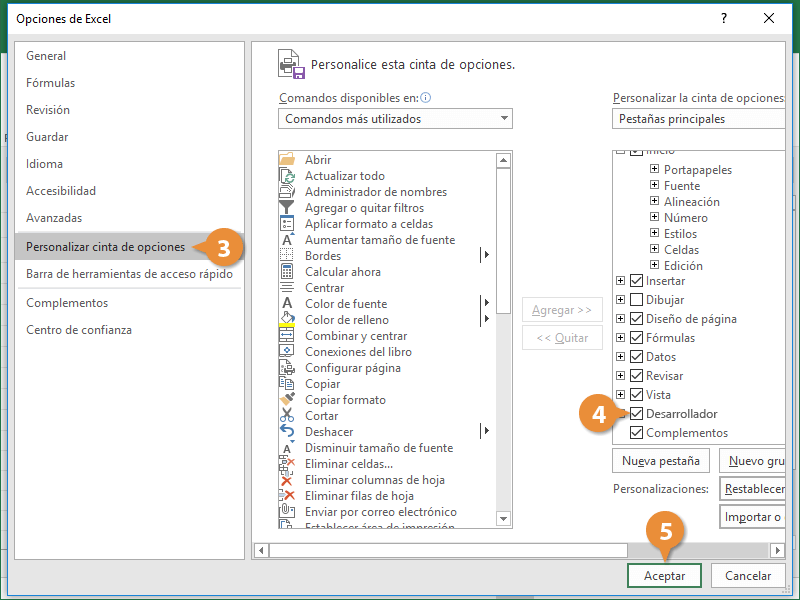Click the Deshacer undo arrow icon
Image resolution: width=800 pixels, height=600 pixels.
tap(287, 431)
